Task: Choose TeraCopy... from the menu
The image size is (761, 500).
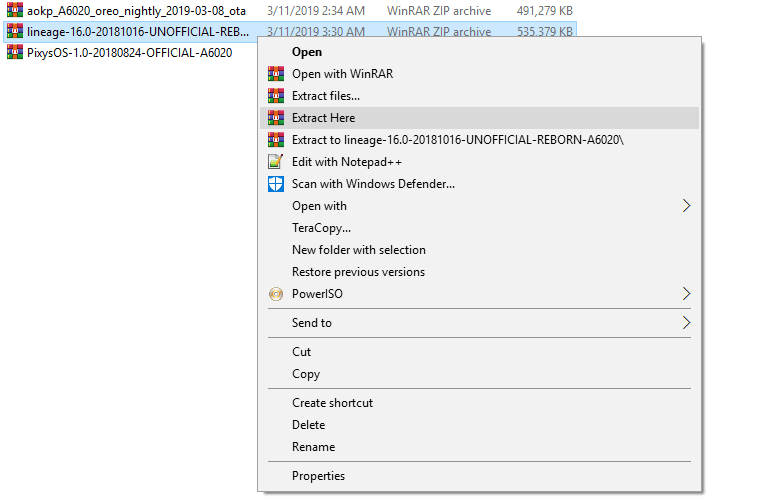Action: click(x=480, y=228)
